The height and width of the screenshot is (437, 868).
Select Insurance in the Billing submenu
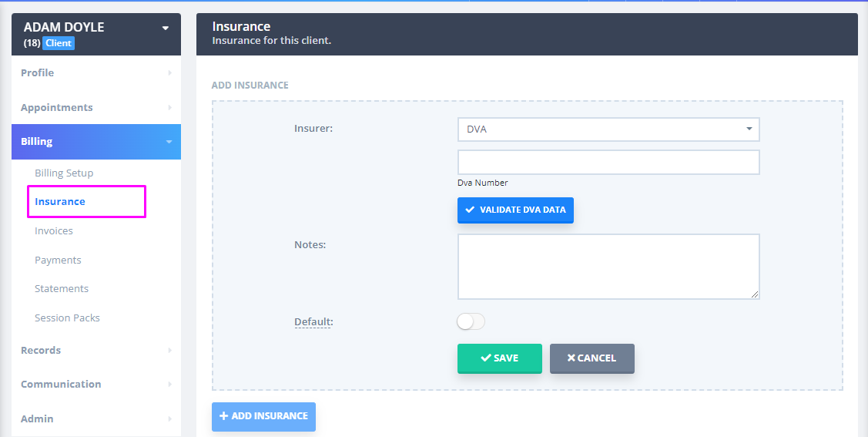(60, 202)
